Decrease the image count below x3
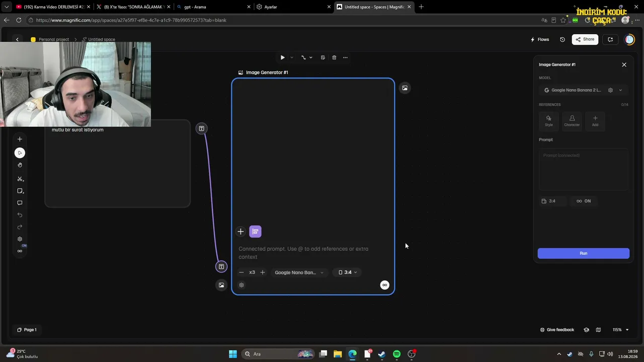644x362 pixels. point(242,273)
